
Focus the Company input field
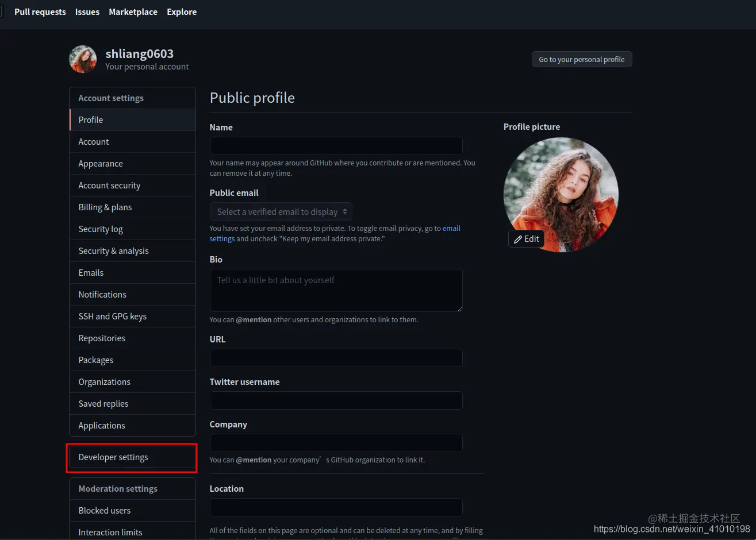pos(336,442)
